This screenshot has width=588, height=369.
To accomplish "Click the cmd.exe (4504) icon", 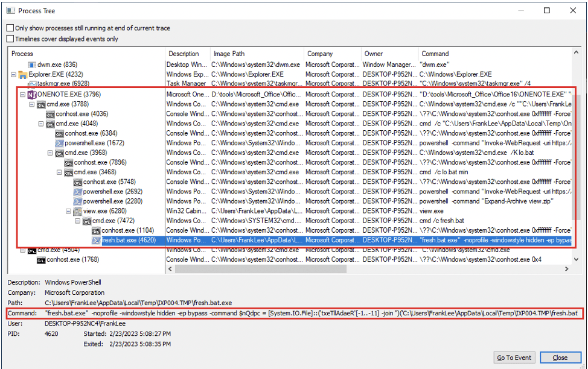I will pos(32,250).
